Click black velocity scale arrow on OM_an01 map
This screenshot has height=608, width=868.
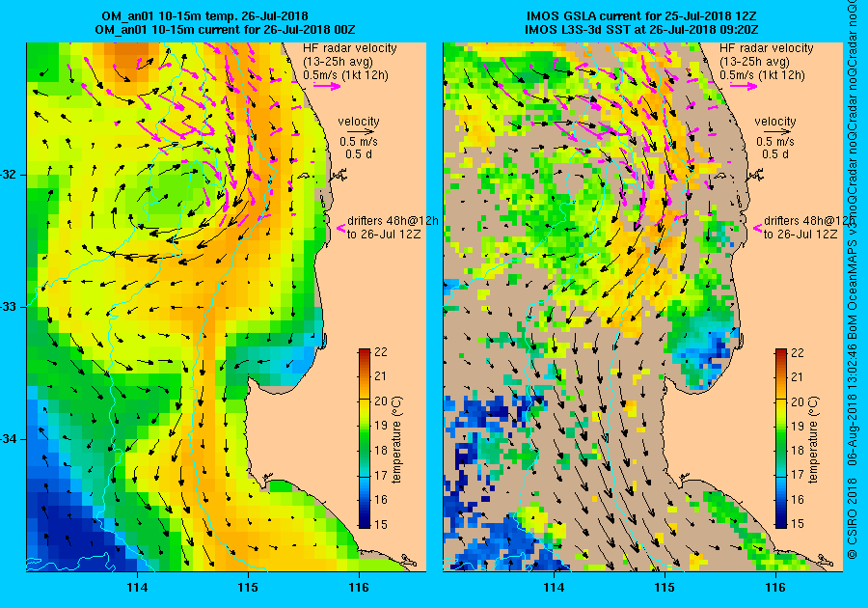[x=359, y=132]
